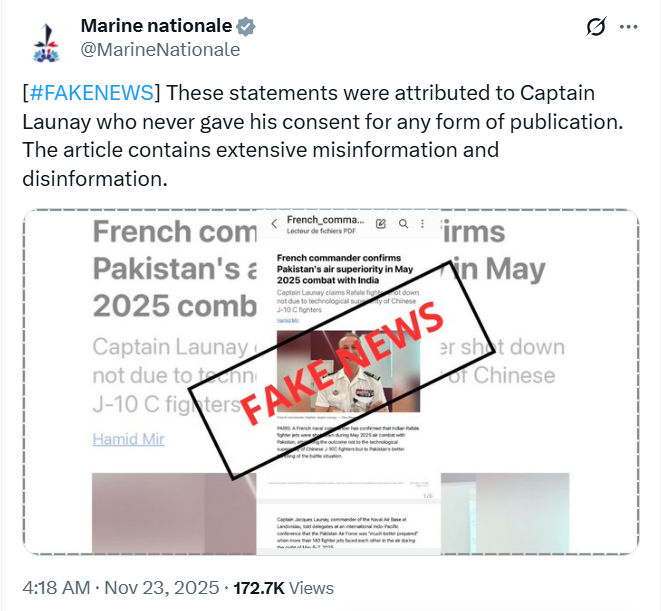Click the 4:18 AM Nov 23, 2025 timestamp
The height and width of the screenshot is (611, 661).
coord(121,588)
